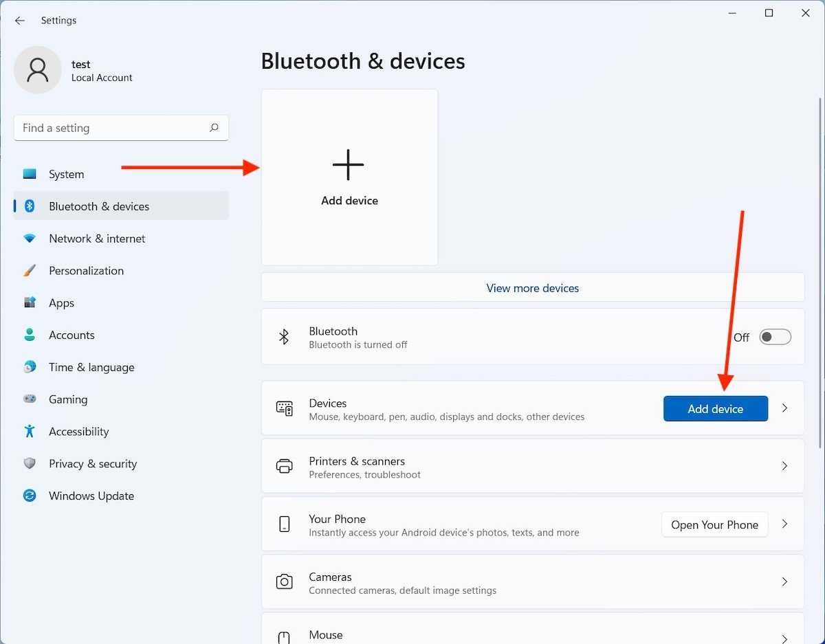This screenshot has width=825, height=644.
Task: Open the System settings section
Action: 67,175
